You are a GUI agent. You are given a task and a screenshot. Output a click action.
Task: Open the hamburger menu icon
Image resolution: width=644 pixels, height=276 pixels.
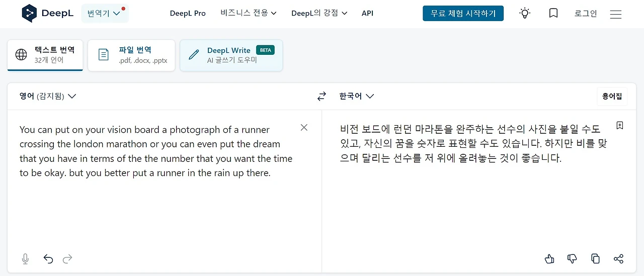[x=616, y=14]
